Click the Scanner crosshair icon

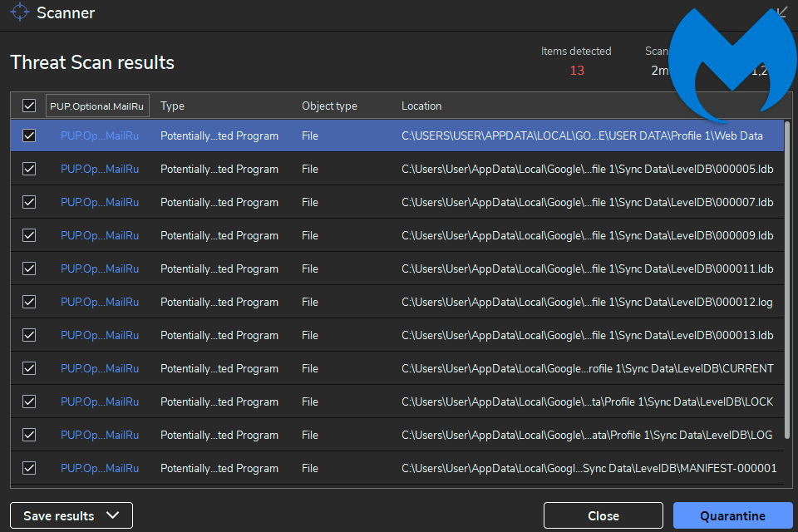(20, 13)
